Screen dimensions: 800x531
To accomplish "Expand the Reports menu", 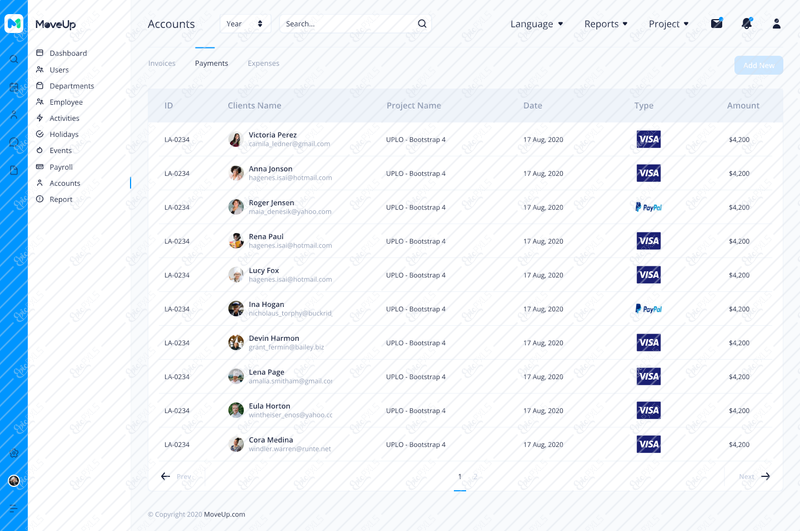I will (606, 24).
